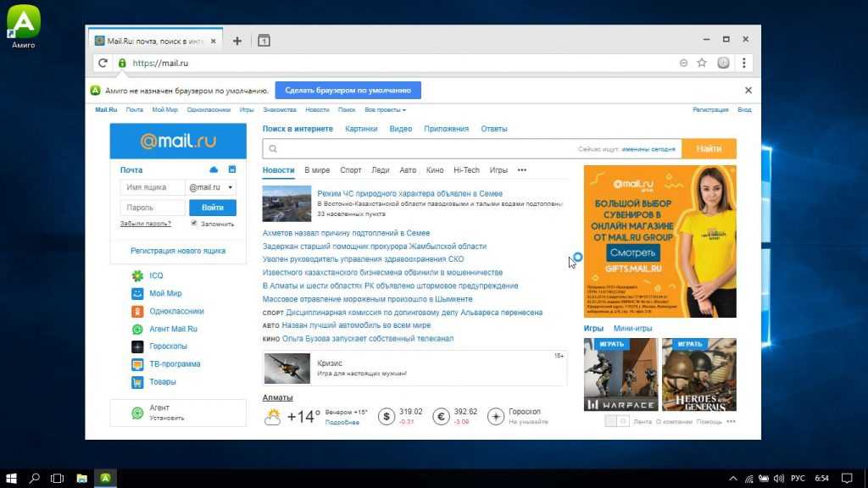The height and width of the screenshot is (488, 868).
Task: Click the ICQ gear-flower icon in sidebar
Action: pyautogui.click(x=137, y=275)
